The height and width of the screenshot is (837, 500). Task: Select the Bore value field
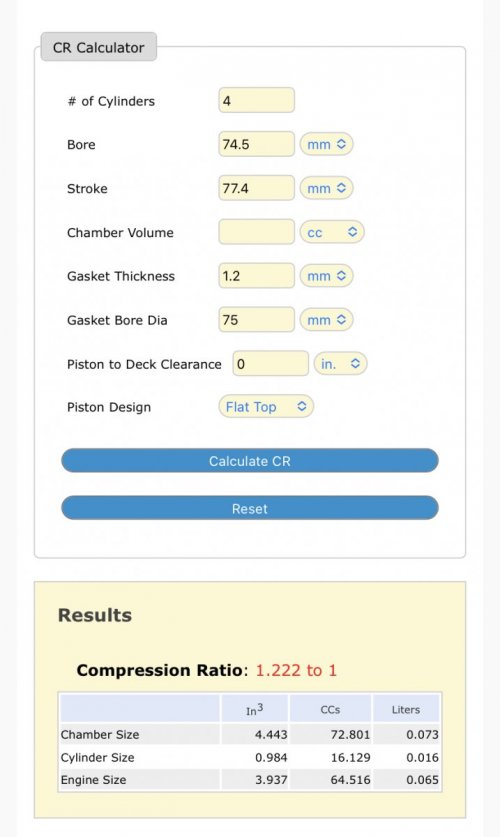[x=256, y=144]
